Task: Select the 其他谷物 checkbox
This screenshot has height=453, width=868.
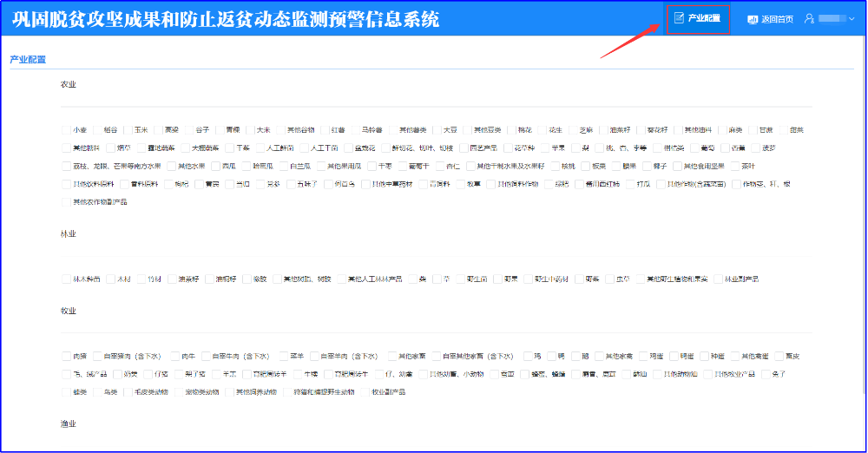Action: point(280,130)
